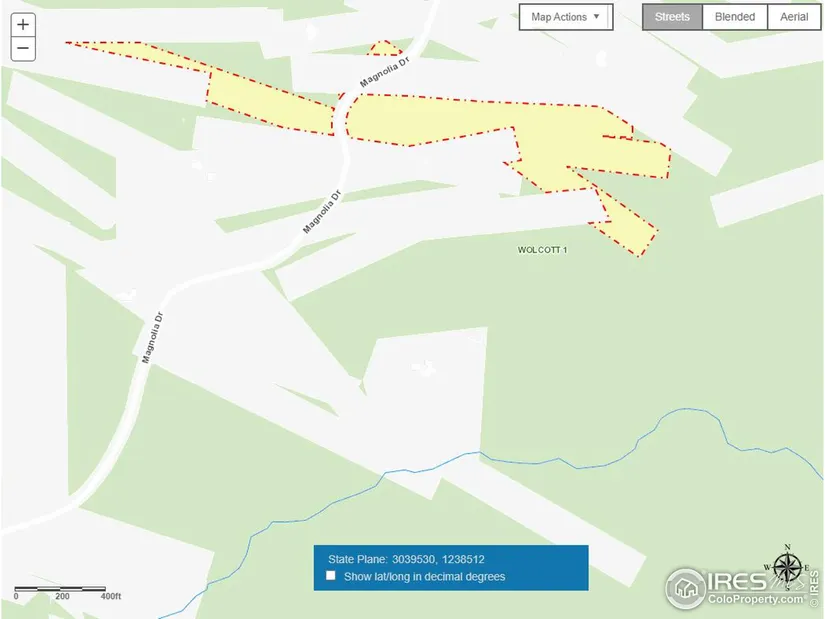Click the uppermost Magnolia Dr road label
Screen dimensions: 825x619
point(384,72)
